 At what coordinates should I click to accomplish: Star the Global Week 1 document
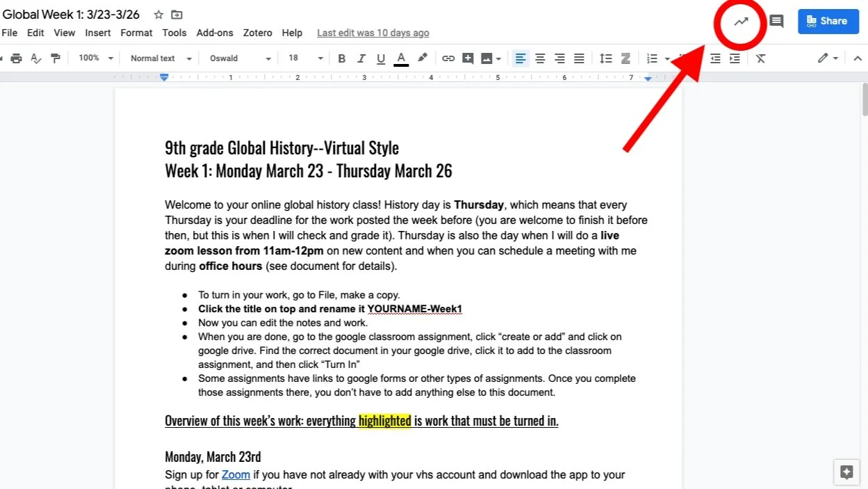tap(158, 15)
